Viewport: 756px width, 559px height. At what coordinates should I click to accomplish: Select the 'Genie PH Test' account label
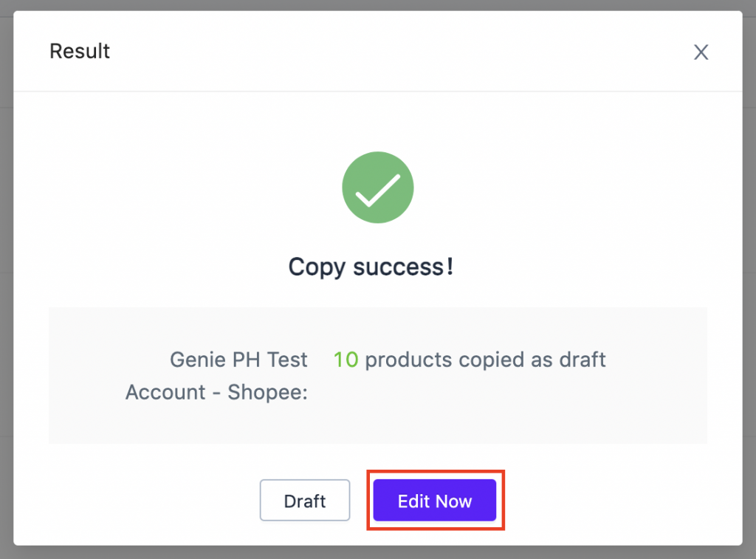coord(238,360)
